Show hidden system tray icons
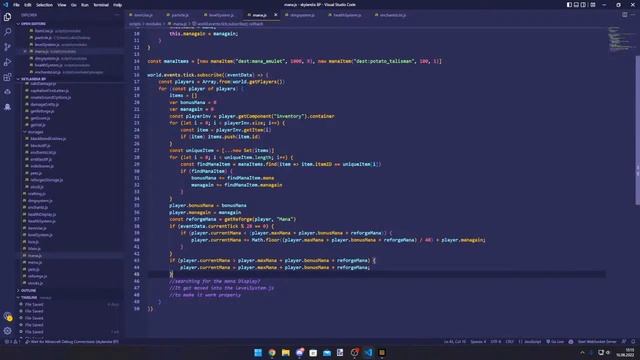640x360 pixels. (582, 353)
